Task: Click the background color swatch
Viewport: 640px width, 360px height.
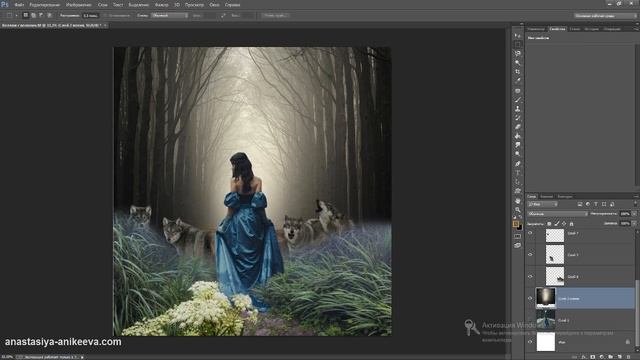Action: [x=520, y=228]
